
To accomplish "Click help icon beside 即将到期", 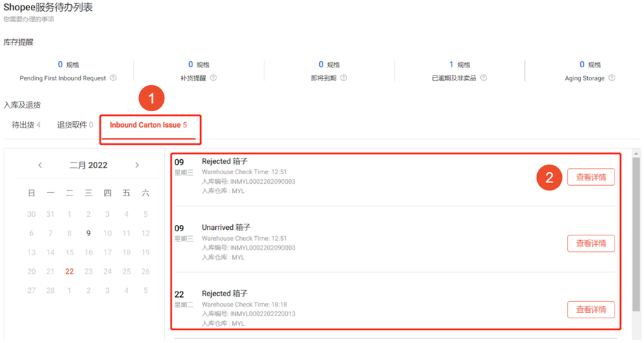I will click(x=344, y=78).
